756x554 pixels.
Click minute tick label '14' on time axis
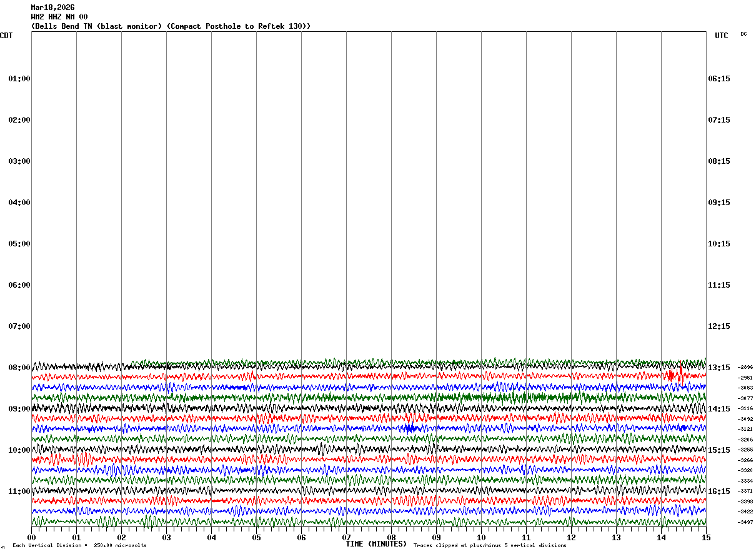click(661, 538)
